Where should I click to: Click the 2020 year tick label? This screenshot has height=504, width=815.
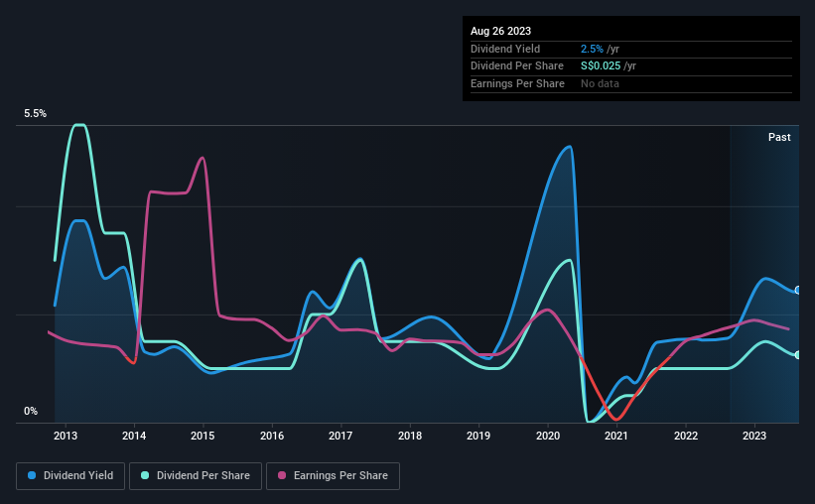point(548,435)
